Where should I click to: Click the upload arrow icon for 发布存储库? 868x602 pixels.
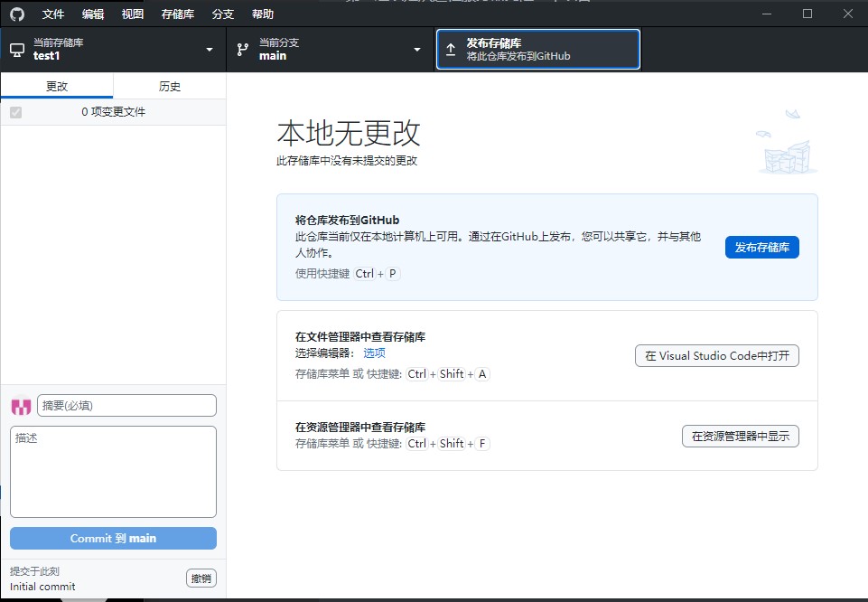[x=451, y=50]
